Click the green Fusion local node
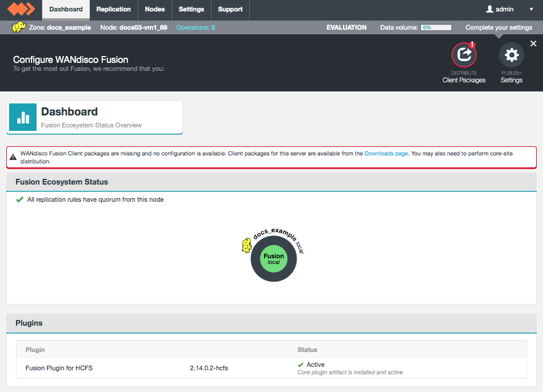This screenshot has height=392, width=543. point(274,259)
